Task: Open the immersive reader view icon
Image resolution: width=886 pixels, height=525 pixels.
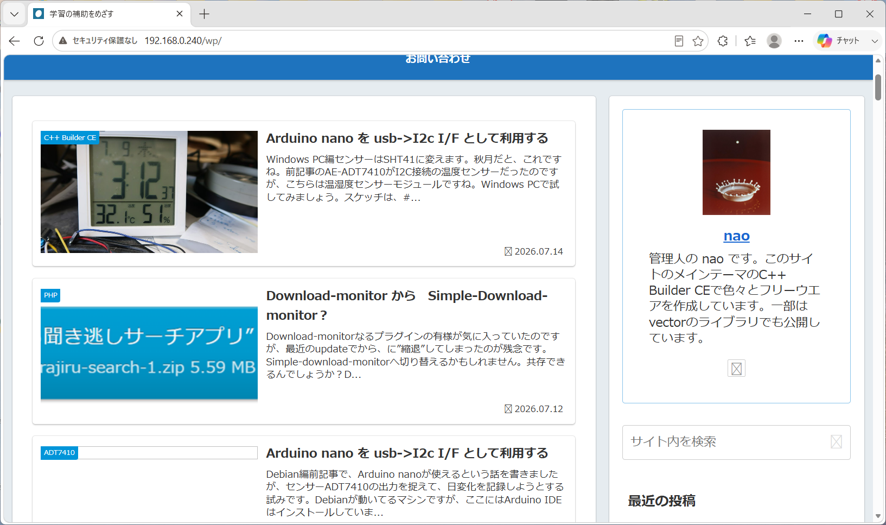Action: pyautogui.click(x=679, y=41)
